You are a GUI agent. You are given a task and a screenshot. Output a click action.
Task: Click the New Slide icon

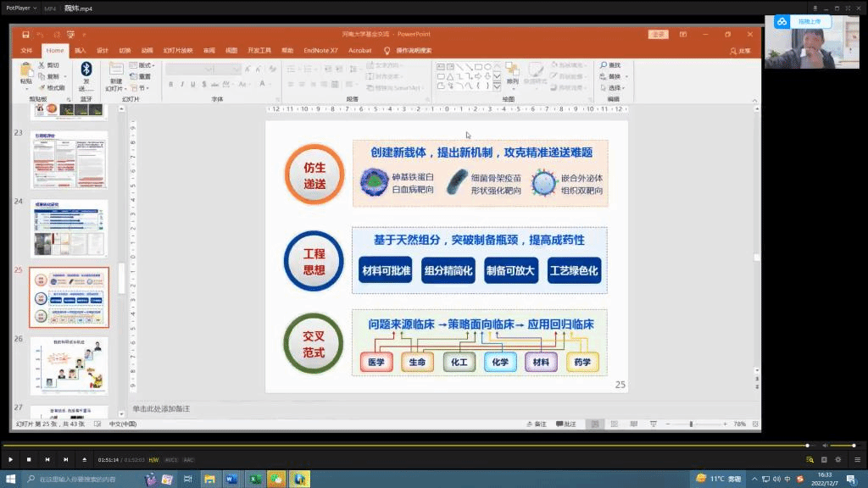tap(116, 70)
